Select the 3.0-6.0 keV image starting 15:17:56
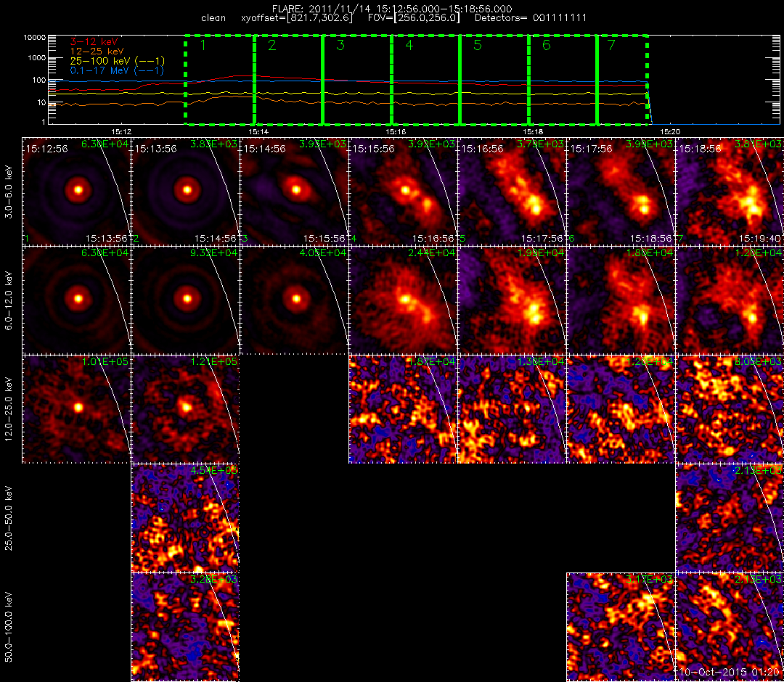The image size is (784, 682). [x=621, y=191]
